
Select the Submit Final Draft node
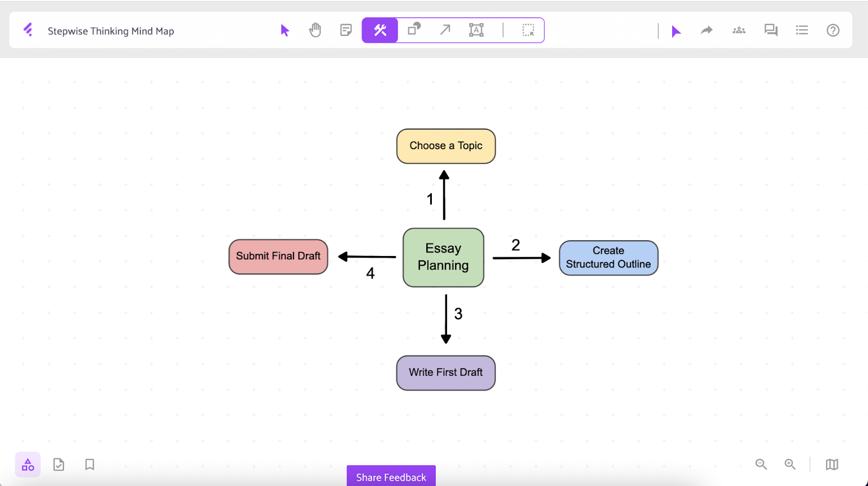(278, 257)
